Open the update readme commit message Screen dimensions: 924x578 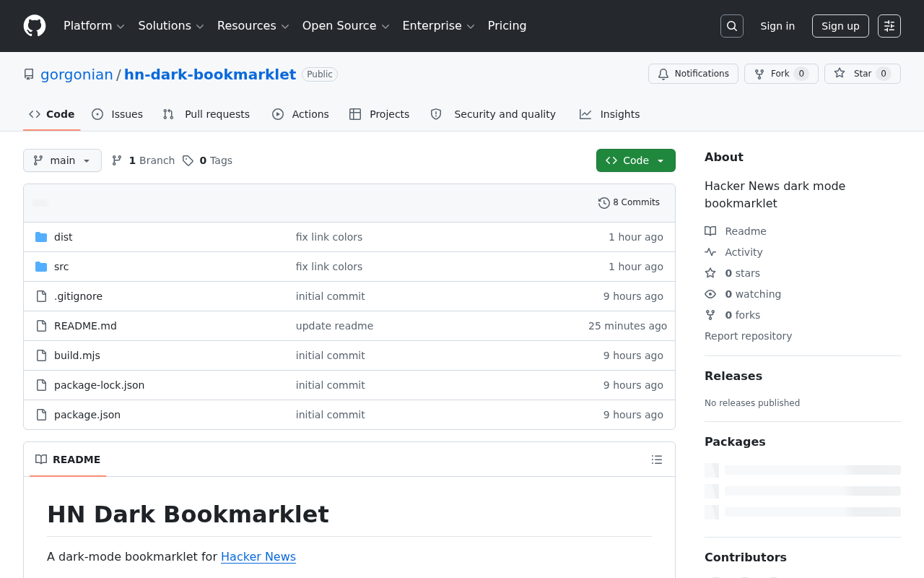pos(334,326)
